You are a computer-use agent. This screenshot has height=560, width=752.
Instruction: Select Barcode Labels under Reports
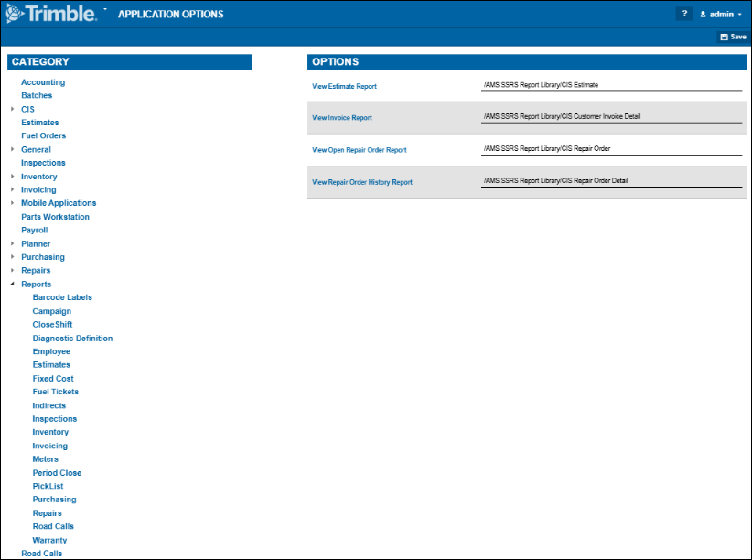coord(61,296)
